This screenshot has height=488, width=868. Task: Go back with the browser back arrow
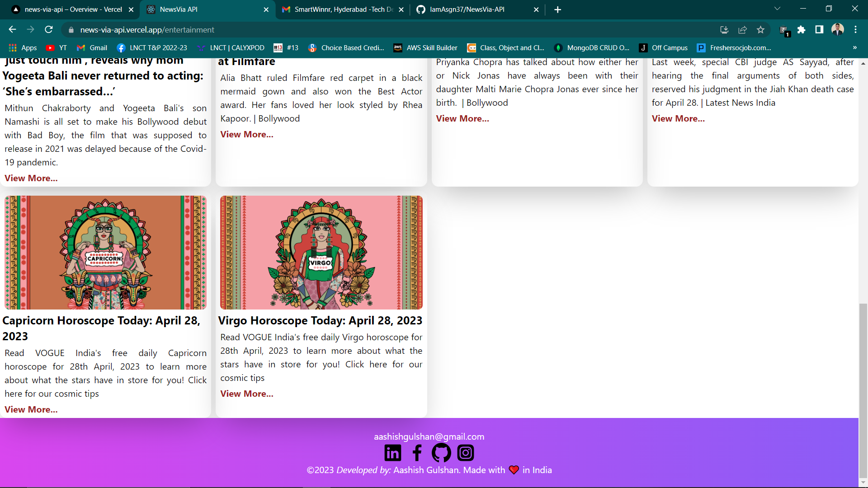coord(12,30)
